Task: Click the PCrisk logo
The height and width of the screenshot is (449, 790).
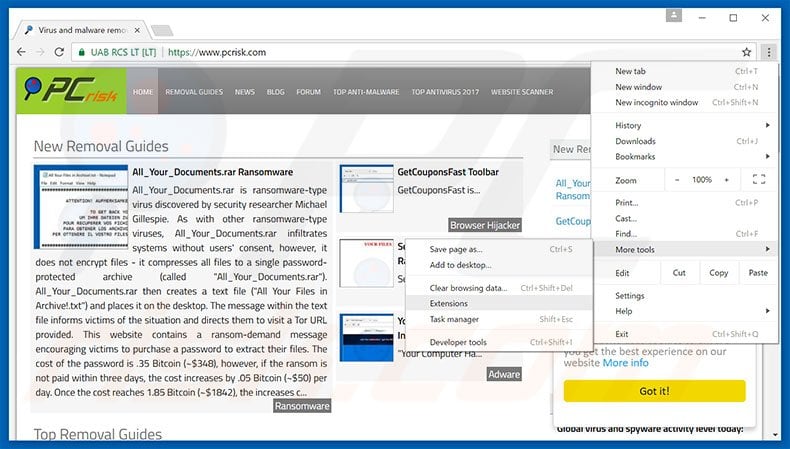Action: (x=71, y=91)
